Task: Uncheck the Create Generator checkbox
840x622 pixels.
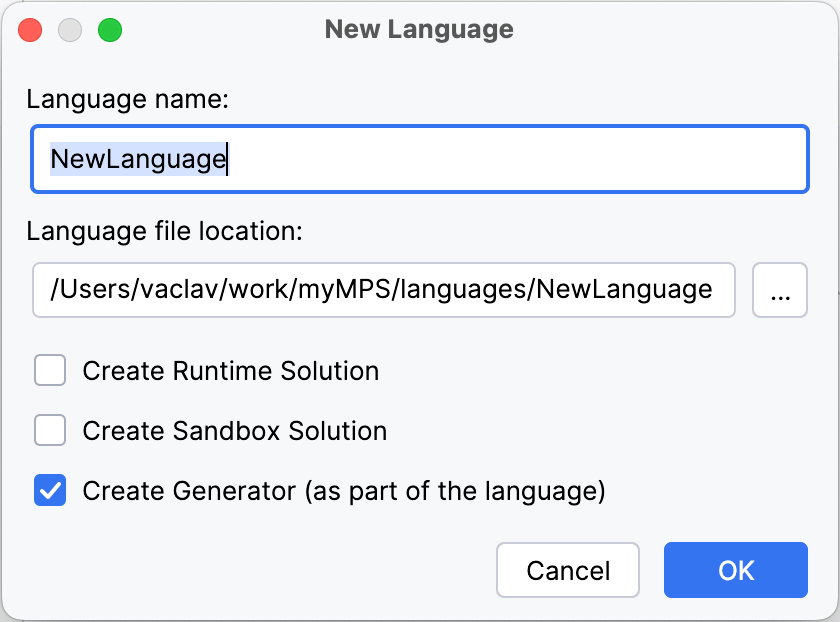Action: [x=50, y=491]
